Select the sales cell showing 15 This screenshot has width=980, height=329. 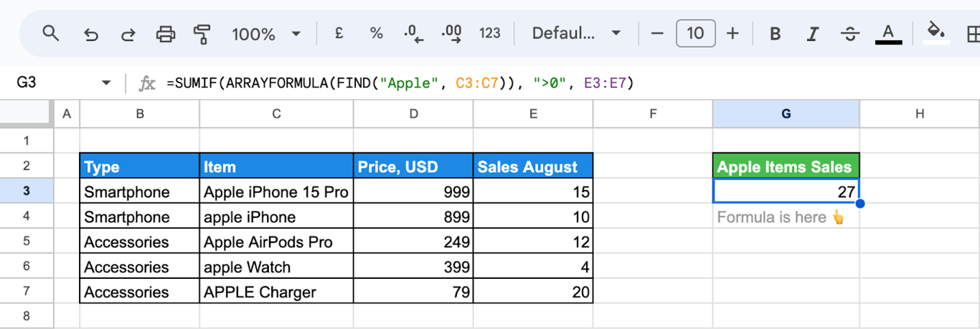[533, 191]
